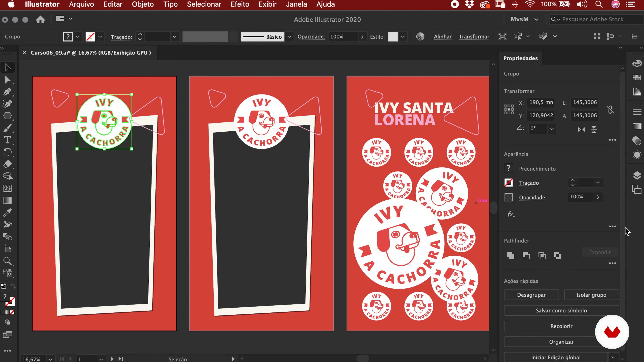Open the stroke color dropdown in control bar
Image resolution: width=644 pixels, height=362 pixels.
click(100, 37)
